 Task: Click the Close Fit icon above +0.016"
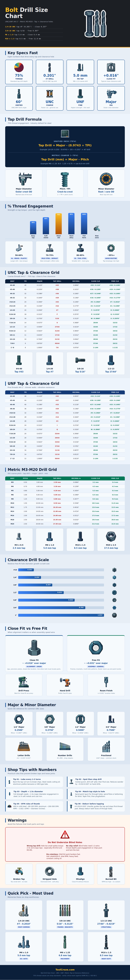(111, 67)
